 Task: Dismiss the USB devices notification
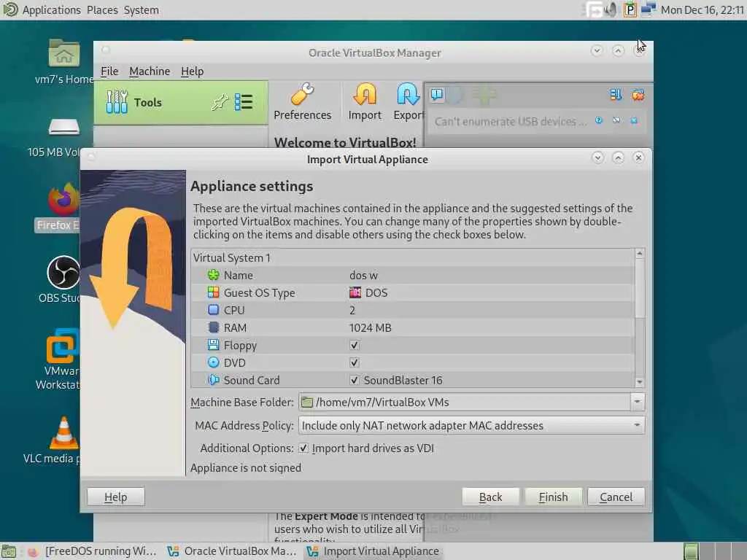[634, 120]
